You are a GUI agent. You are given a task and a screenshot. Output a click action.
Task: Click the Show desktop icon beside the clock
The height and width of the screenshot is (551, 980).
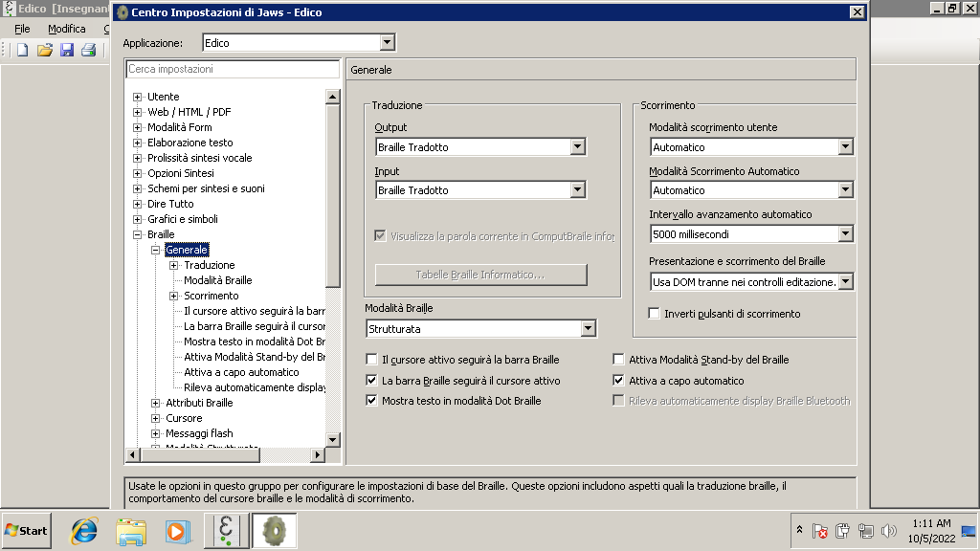click(x=969, y=532)
